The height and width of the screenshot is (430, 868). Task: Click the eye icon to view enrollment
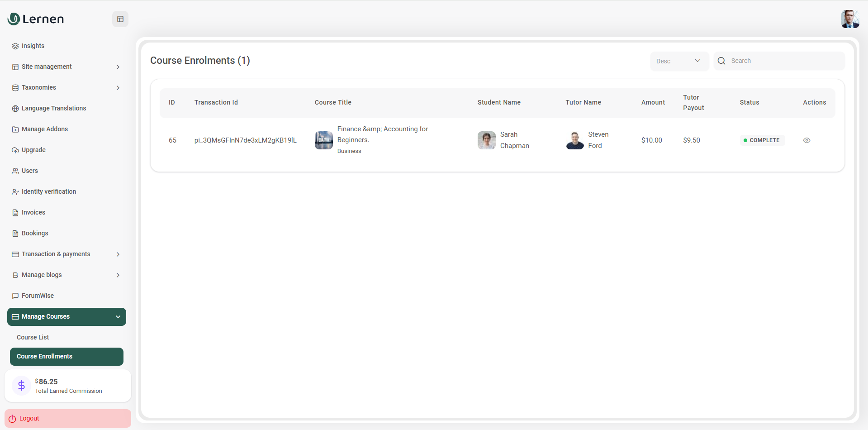coord(806,140)
